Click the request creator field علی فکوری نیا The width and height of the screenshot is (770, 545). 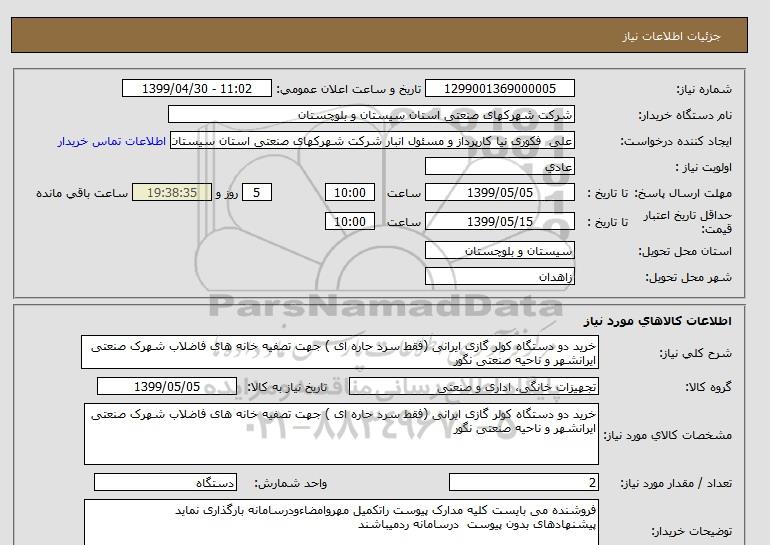tap(372, 141)
